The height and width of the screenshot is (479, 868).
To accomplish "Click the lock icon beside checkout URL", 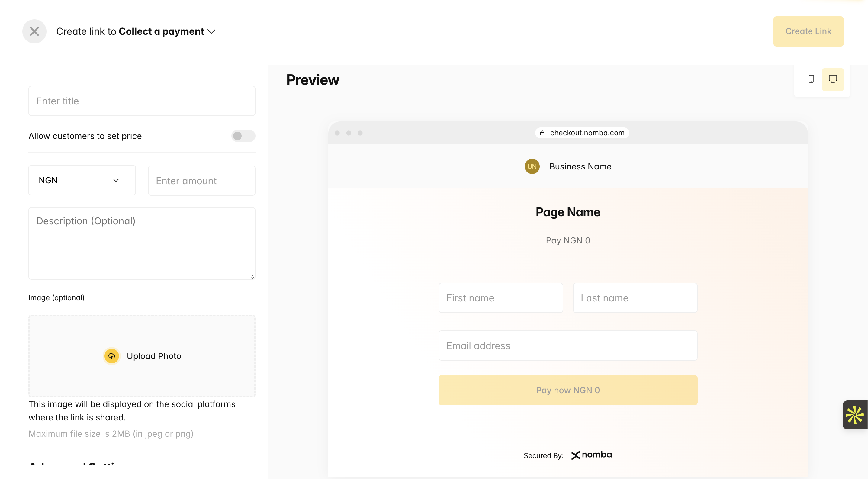I will click(542, 133).
